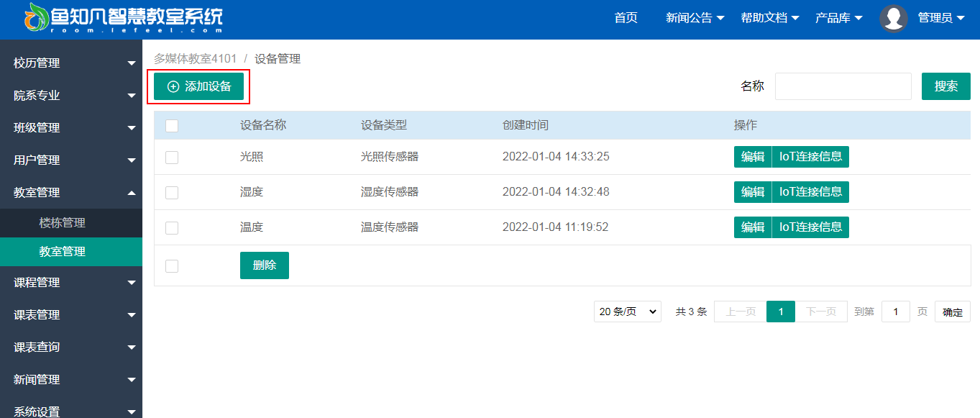Click the system logo in the header
This screenshot has width=980, height=418.
point(124,19)
